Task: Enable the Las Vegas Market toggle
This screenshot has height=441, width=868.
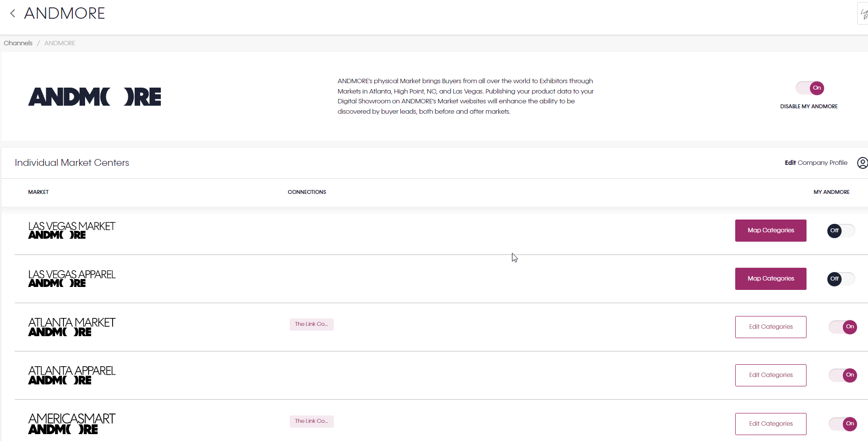Action: pos(841,231)
